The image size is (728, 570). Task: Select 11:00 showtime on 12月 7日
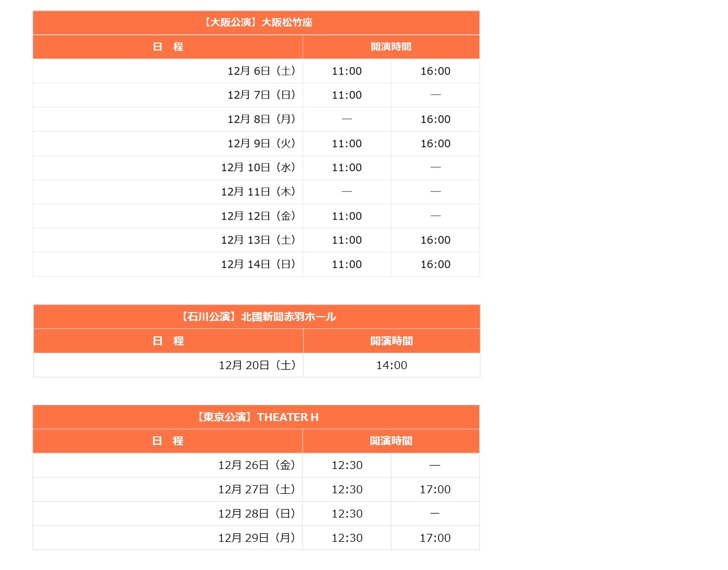[x=347, y=95]
